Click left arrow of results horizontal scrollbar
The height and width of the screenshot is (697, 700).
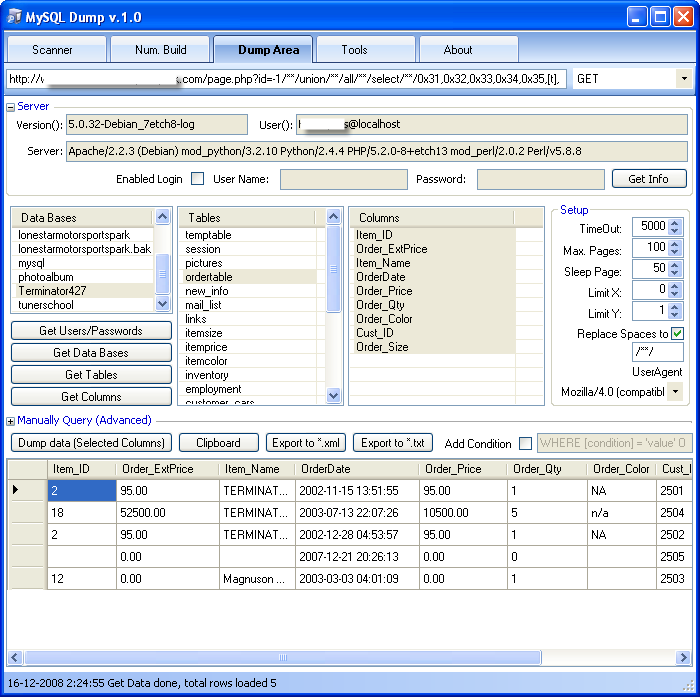pyautogui.click(x=14, y=657)
